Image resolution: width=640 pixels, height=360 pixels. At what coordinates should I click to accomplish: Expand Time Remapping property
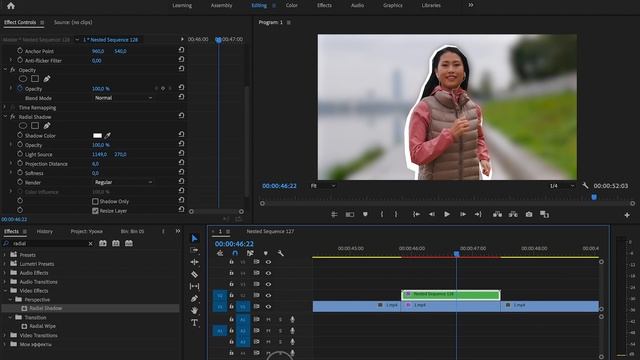tap(5, 107)
